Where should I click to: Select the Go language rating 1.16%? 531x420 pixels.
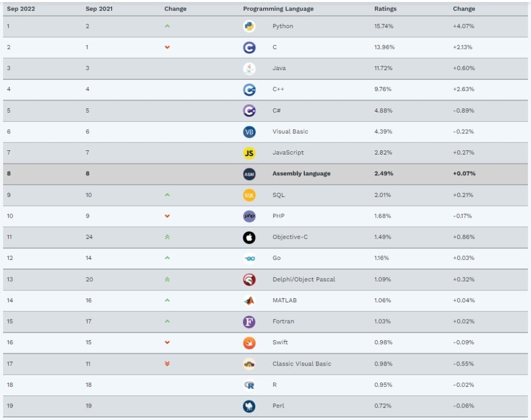pos(381,258)
